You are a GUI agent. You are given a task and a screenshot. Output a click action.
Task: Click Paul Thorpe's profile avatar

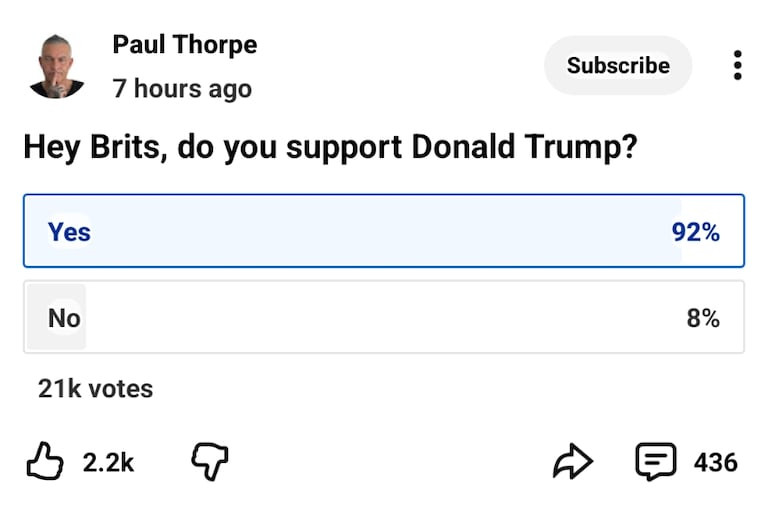[x=56, y=66]
